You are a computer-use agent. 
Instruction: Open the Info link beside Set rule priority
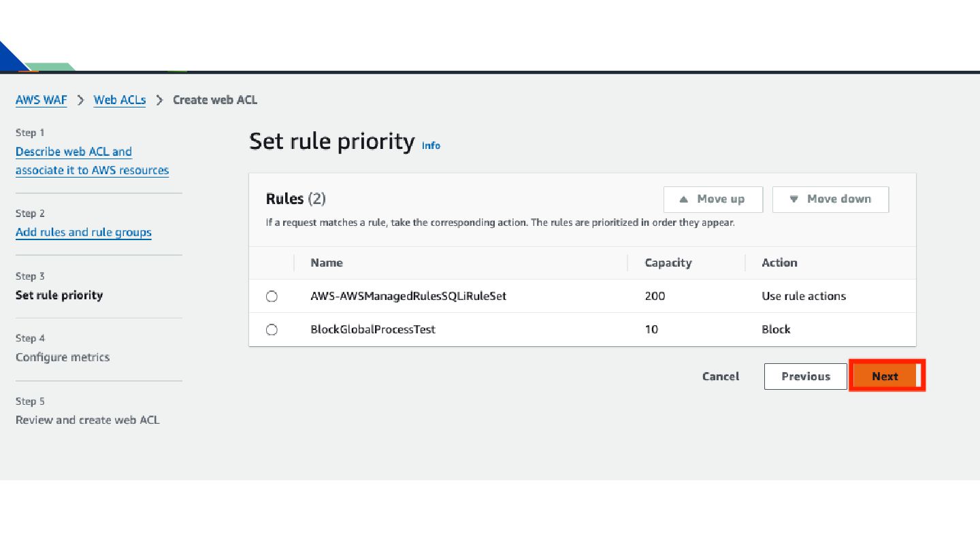431,146
